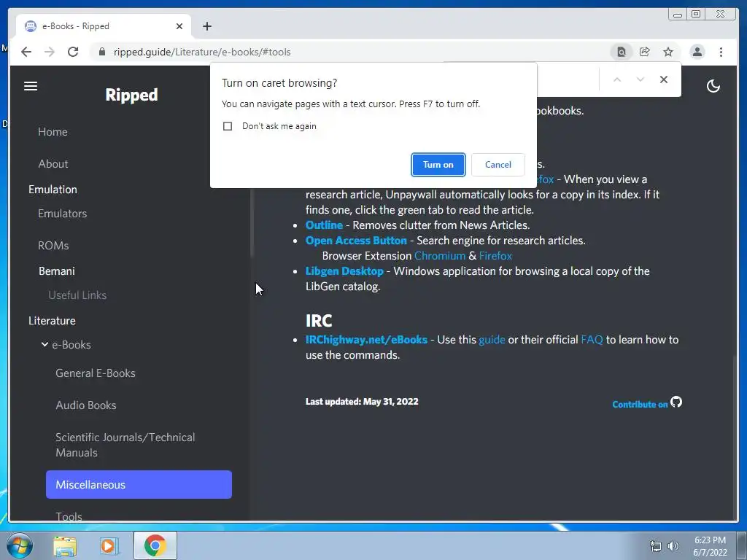
Task: Open the Chromium extension link
Action: tap(440, 256)
